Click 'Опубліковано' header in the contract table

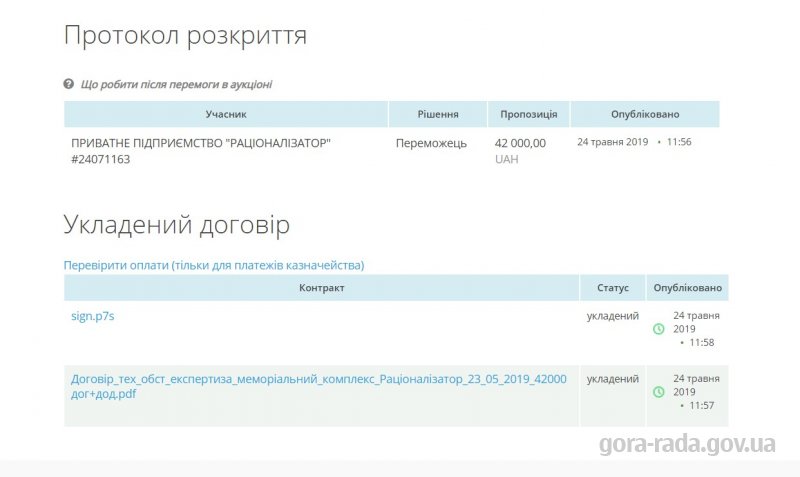pos(687,288)
